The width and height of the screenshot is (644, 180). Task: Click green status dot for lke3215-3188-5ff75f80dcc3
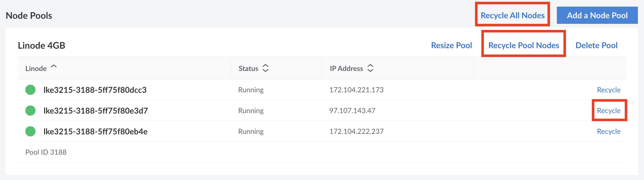click(x=30, y=90)
